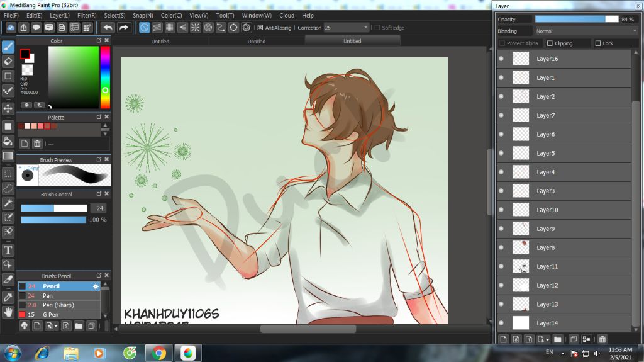
Task: Click canvas horizontal scrollbar
Action: 308,329
